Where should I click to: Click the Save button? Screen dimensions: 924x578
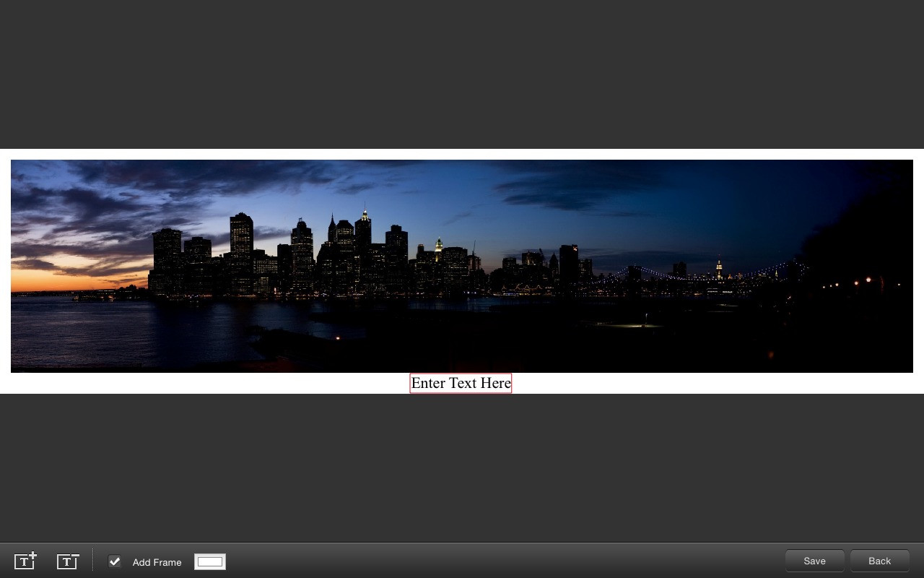click(814, 561)
